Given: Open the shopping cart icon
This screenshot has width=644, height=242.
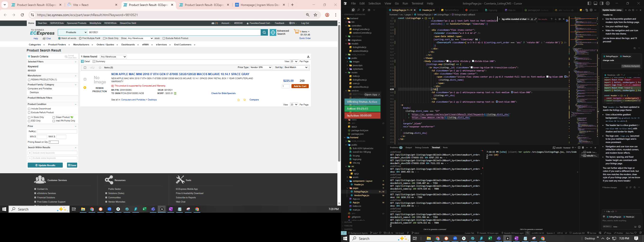Looking at the screenshot, I should coord(296,32).
